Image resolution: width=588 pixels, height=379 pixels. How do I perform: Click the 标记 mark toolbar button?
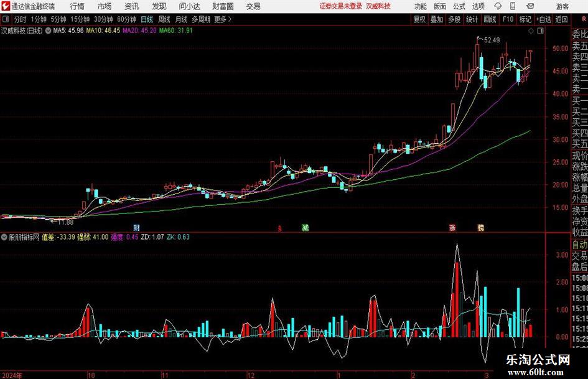pos(525,19)
